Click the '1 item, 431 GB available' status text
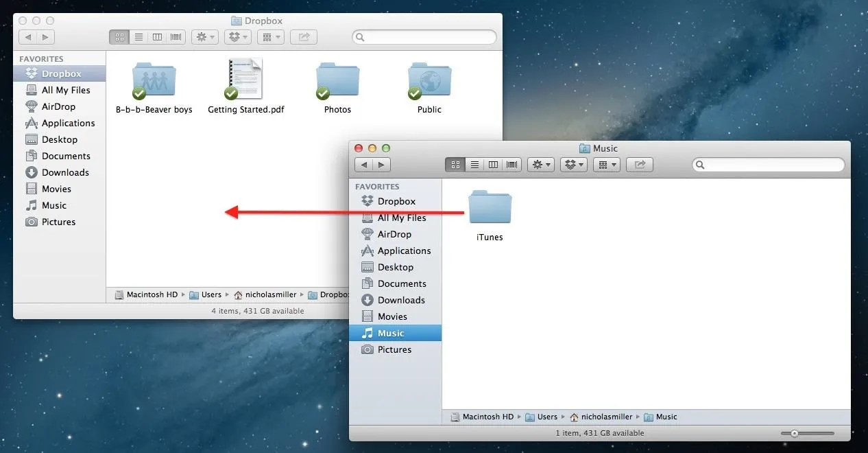This screenshot has height=453, width=868. click(599, 433)
